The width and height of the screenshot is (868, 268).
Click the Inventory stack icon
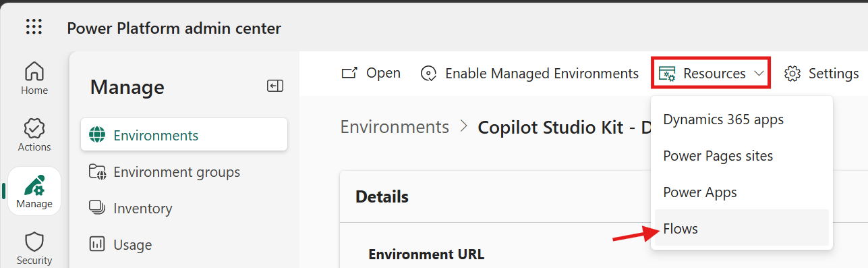(x=98, y=208)
